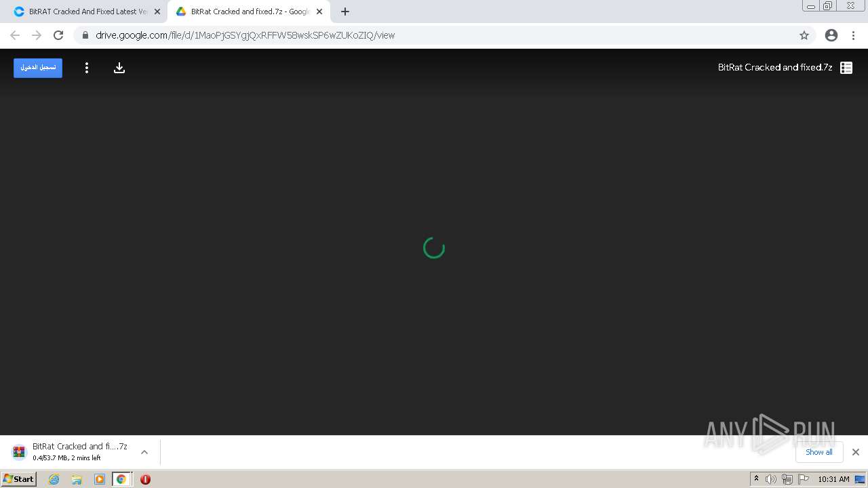Go back to the previous page
This screenshot has width=868, height=488.
pos(15,35)
